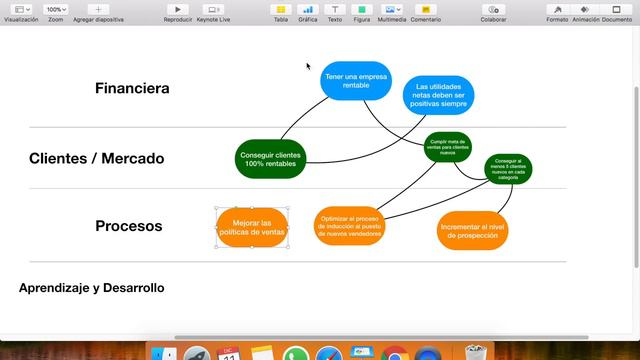Select the 'Tener una empresa rentable' bubble
The width and height of the screenshot is (640, 360).
click(x=356, y=81)
